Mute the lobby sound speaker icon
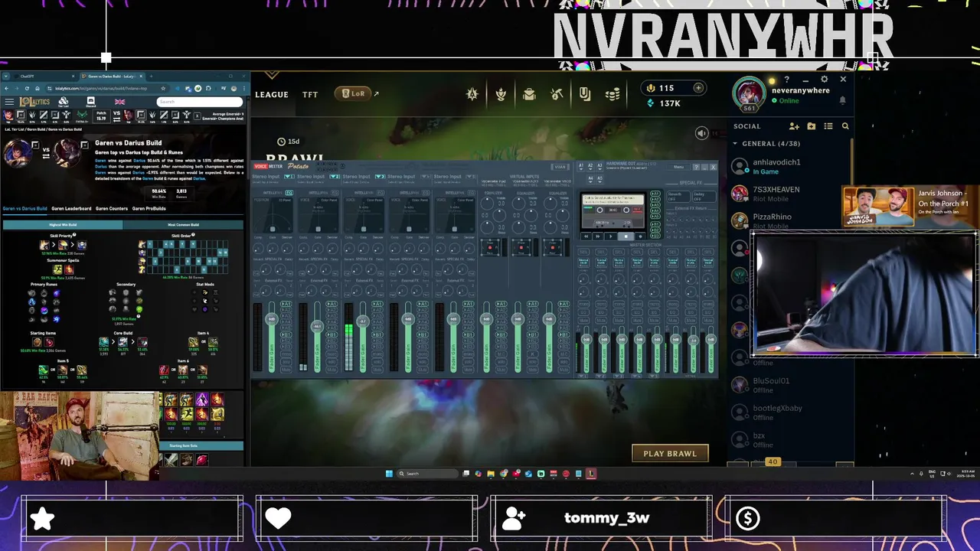The image size is (980, 551). (x=701, y=133)
